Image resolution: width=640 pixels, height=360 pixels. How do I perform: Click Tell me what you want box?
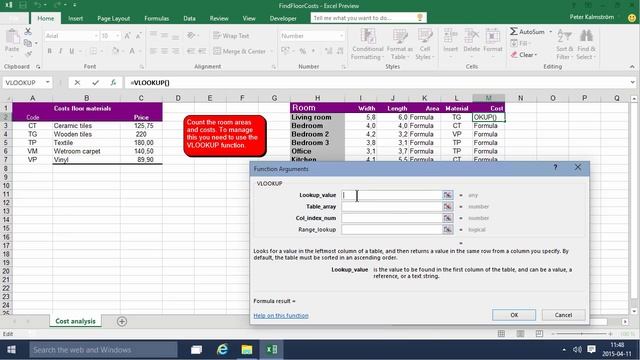369,18
